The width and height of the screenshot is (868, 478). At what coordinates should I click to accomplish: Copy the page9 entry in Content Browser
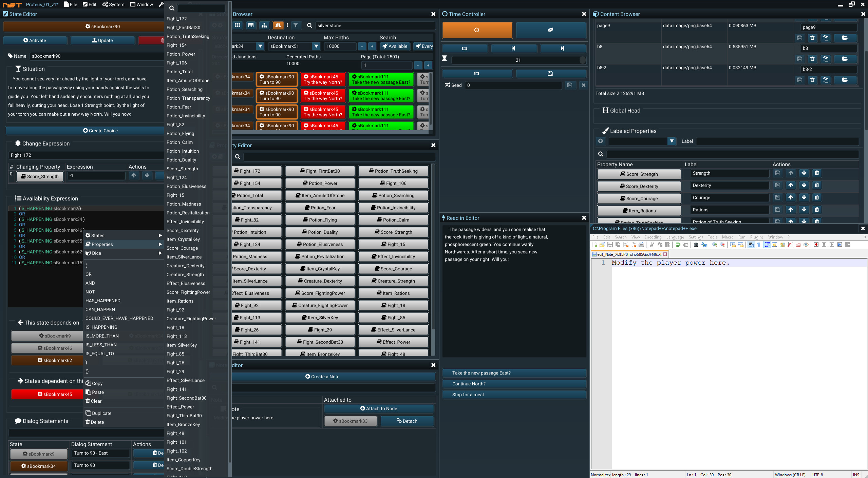tap(825, 38)
